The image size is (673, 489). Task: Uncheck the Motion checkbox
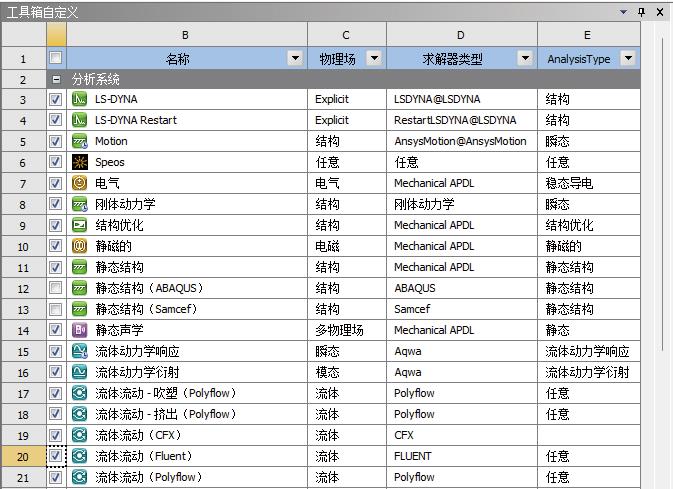click(56, 141)
